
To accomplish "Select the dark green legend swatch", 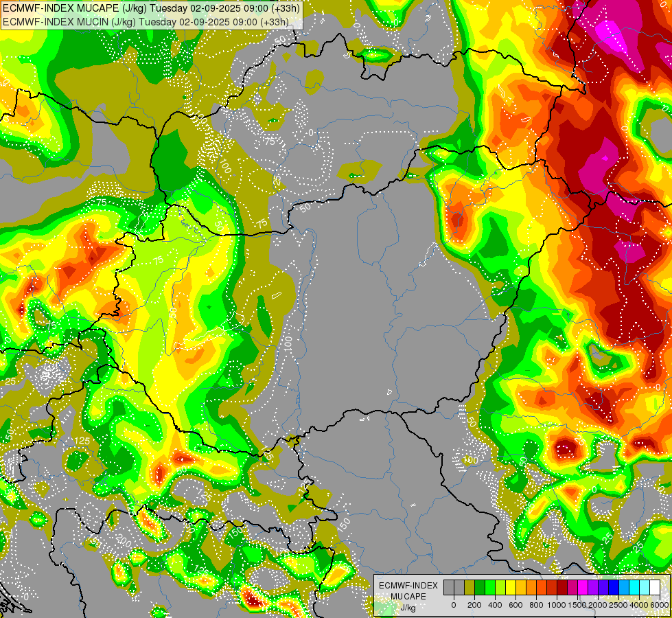I will (x=480, y=587).
